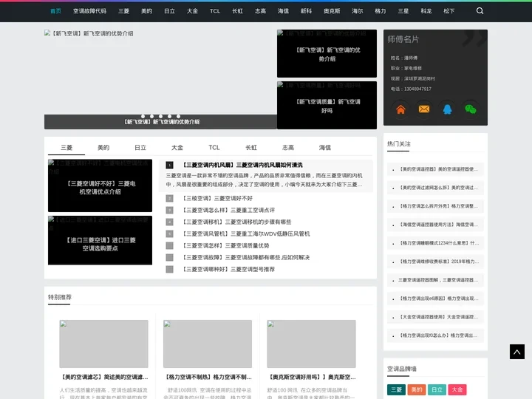The width and height of the screenshot is (532, 399).
Task: Switch to the 美的 tab in article panel
Action: tap(103, 148)
